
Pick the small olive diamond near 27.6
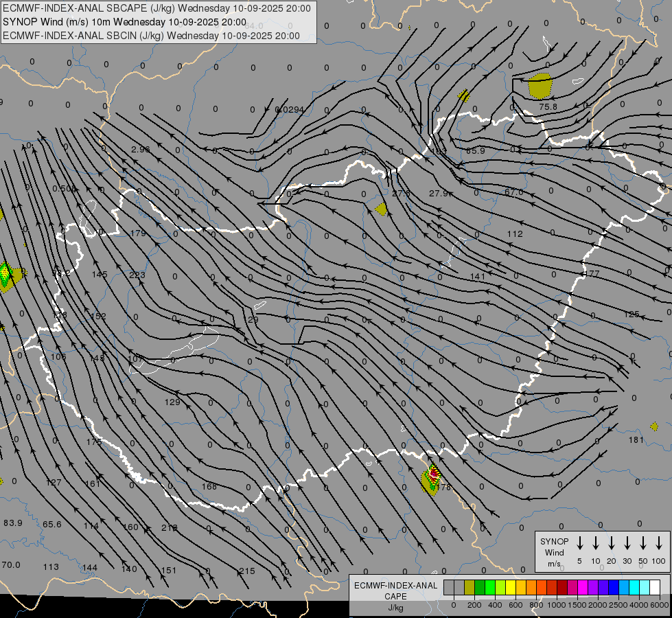[x=381, y=209]
